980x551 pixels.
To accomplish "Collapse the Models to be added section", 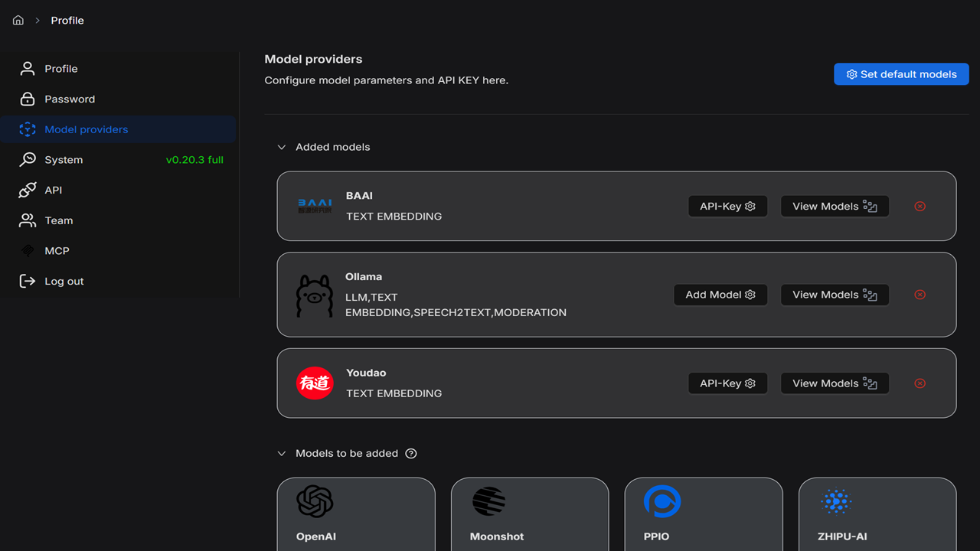I will coord(282,454).
